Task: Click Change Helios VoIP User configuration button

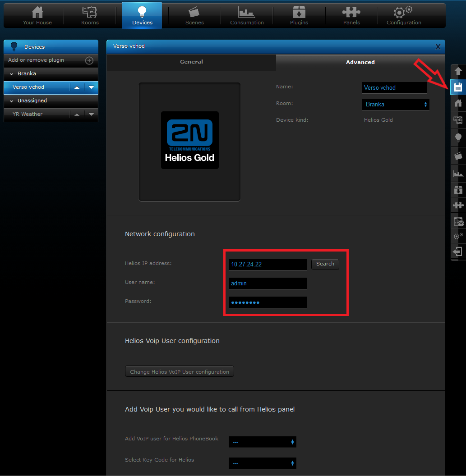Action: 180,372
